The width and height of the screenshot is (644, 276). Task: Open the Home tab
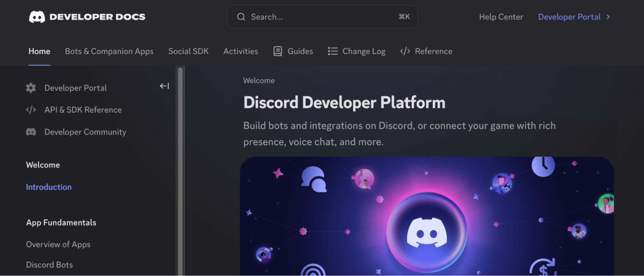click(39, 51)
